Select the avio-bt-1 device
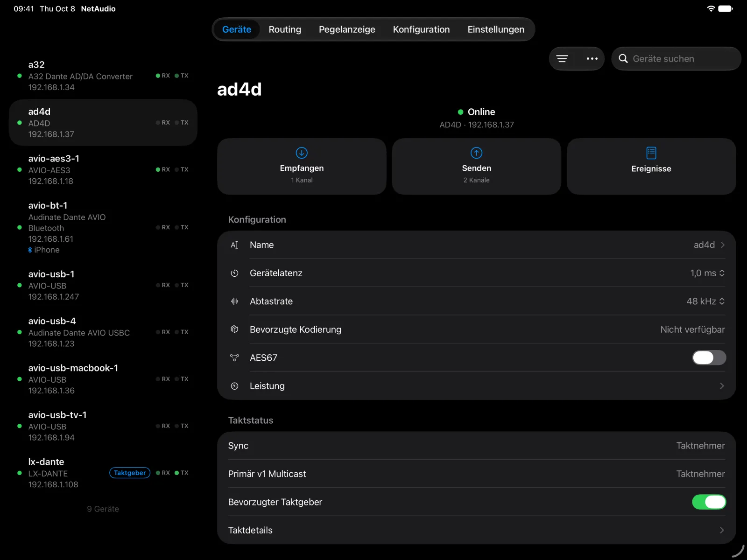The height and width of the screenshot is (560, 747). [x=103, y=227]
